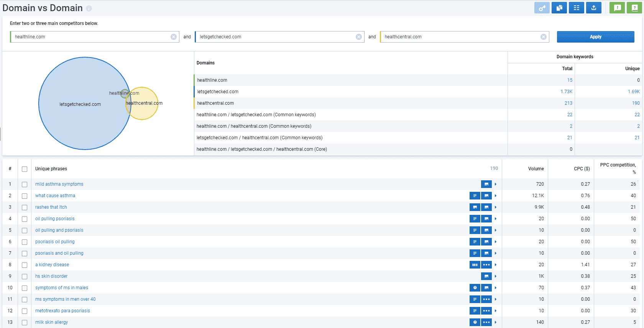The image size is (644, 328).
Task: Click the CPC ($) column header
Action: pyautogui.click(x=582, y=169)
